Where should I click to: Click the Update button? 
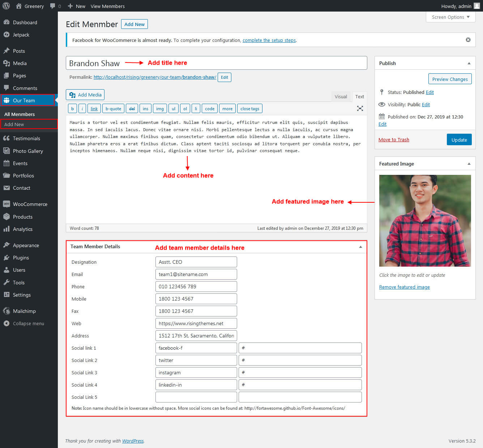(459, 140)
